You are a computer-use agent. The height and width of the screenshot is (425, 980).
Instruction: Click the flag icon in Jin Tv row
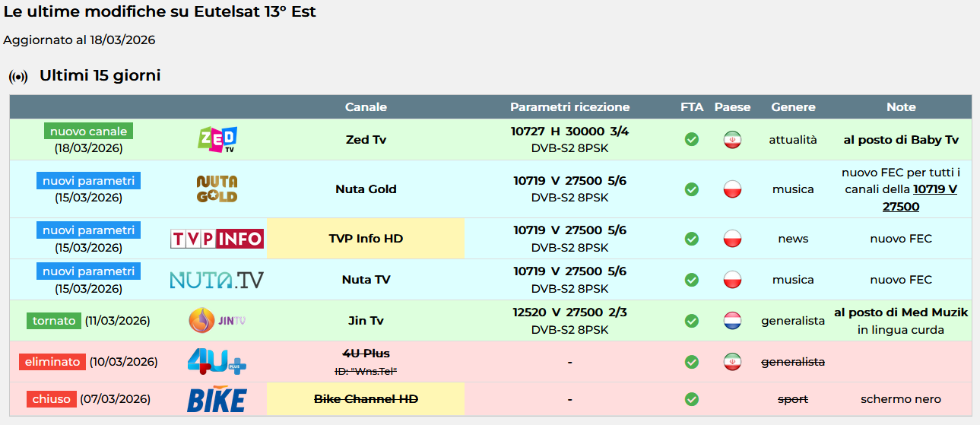[x=732, y=321]
